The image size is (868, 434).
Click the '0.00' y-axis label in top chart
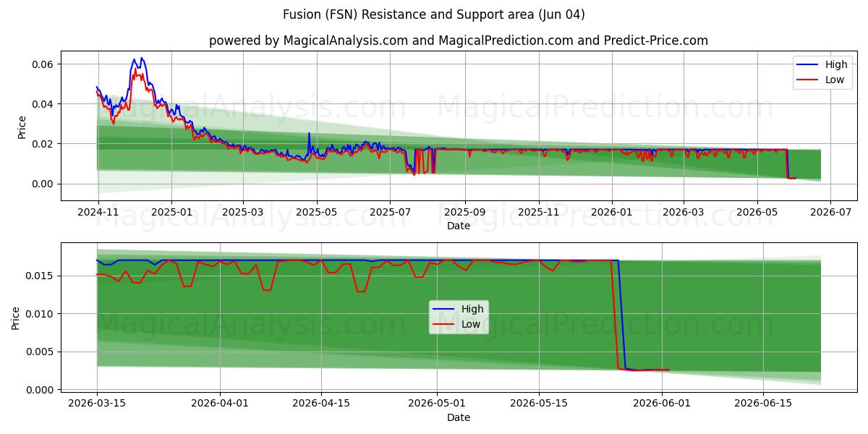pyautogui.click(x=43, y=184)
